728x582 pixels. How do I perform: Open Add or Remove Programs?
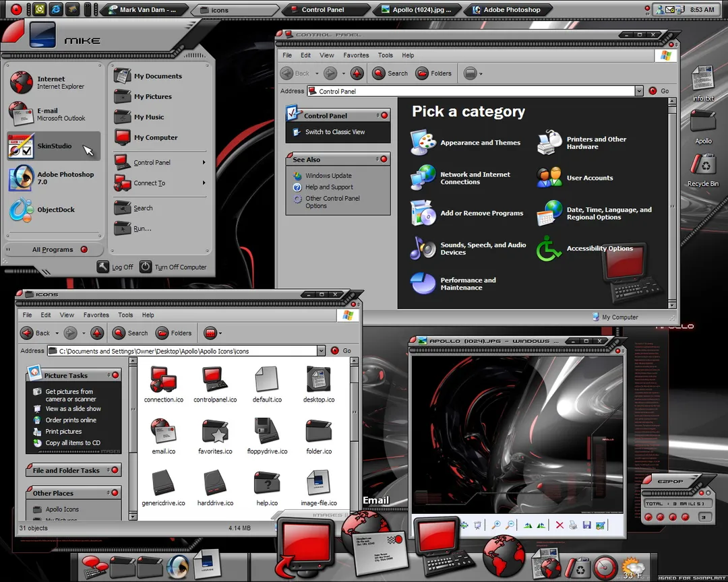coord(467,213)
